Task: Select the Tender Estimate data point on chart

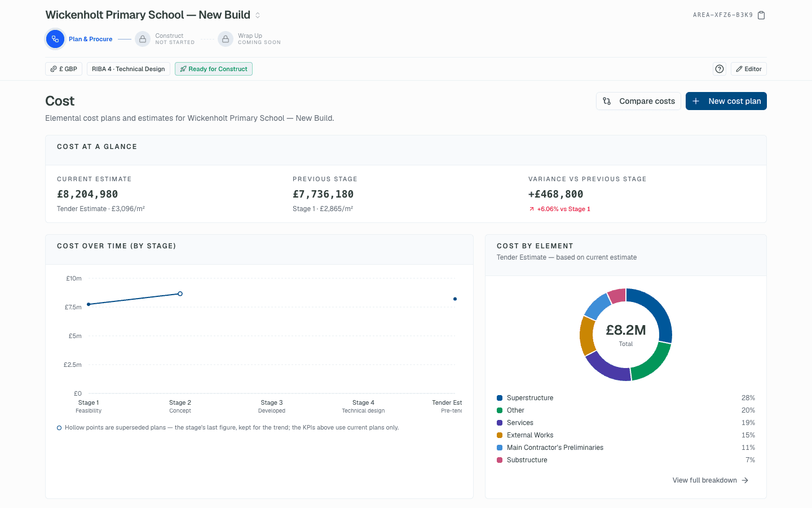Action: click(455, 299)
